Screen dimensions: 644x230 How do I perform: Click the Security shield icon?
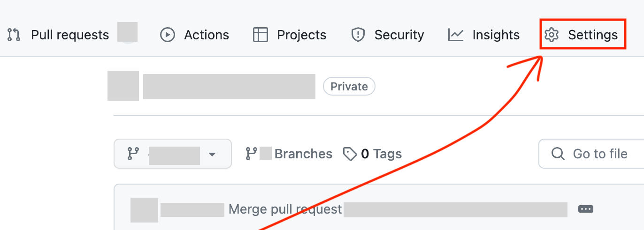click(358, 35)
